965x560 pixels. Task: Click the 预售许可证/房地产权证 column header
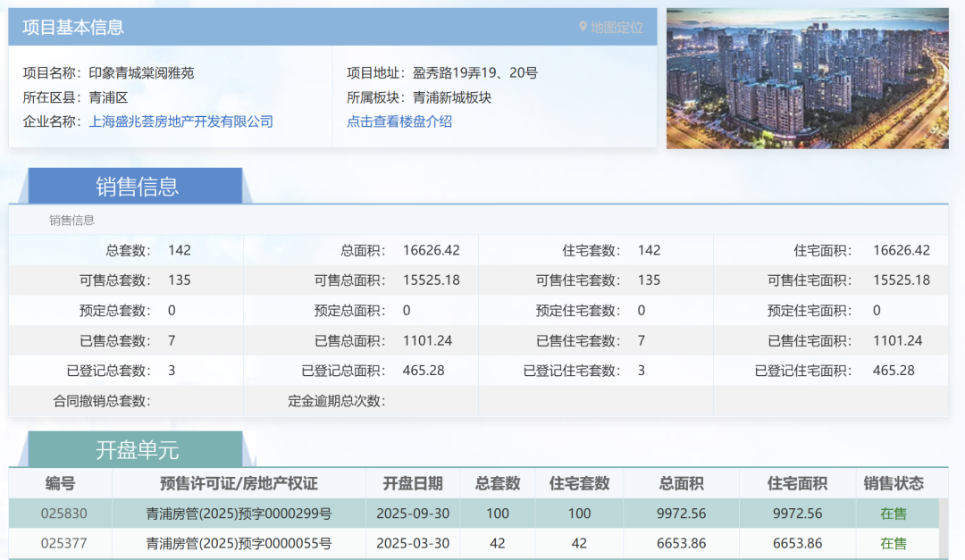[x=239, y=484]
